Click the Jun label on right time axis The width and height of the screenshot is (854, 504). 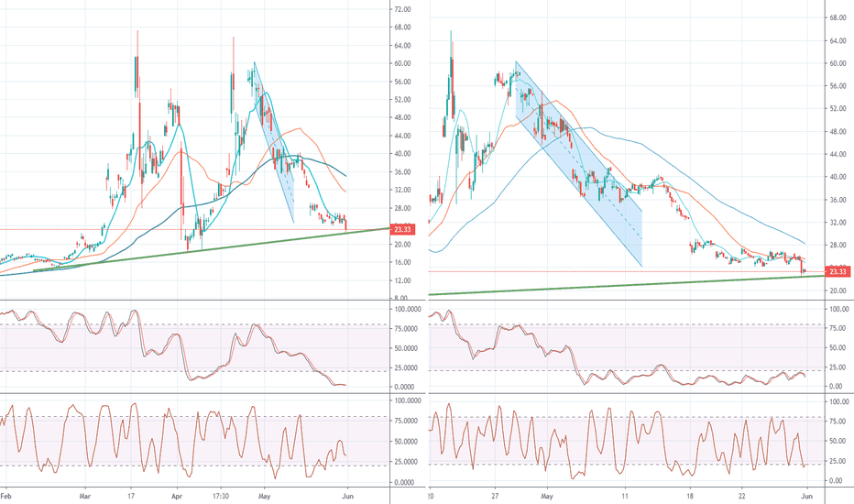(807, 497)
